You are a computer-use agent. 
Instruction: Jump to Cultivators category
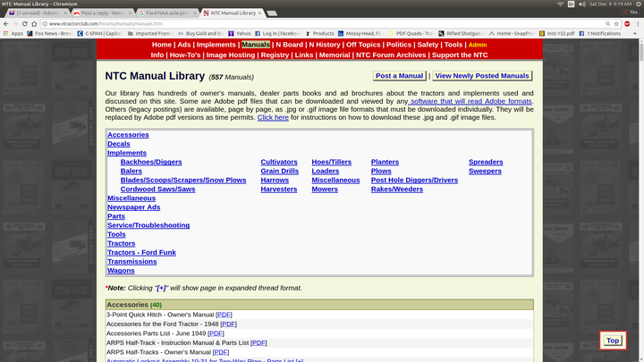point(279,162)
